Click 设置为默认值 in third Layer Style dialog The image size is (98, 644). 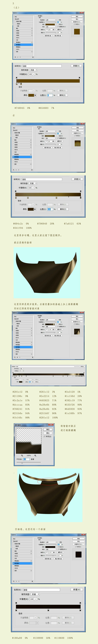coord(47,336)
